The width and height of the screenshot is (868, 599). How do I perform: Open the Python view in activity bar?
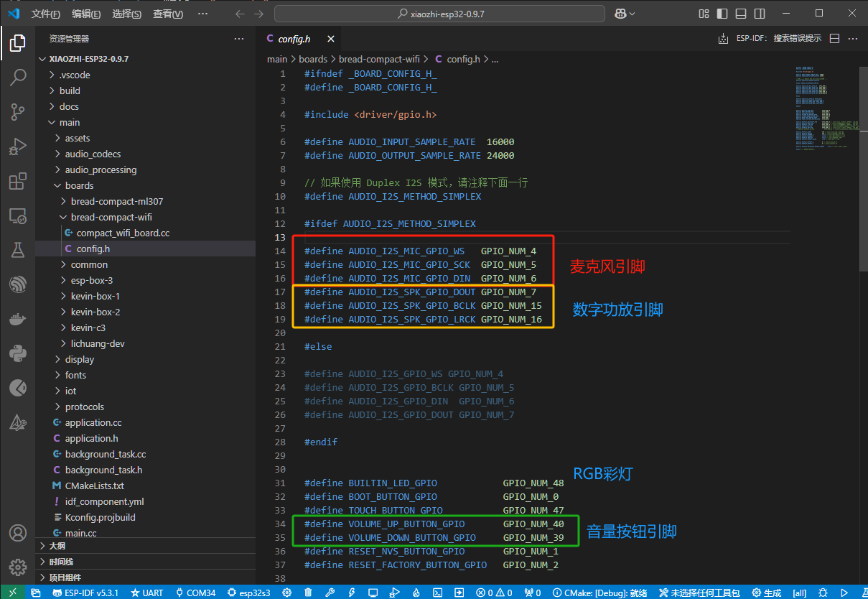[x=17, y=353]
